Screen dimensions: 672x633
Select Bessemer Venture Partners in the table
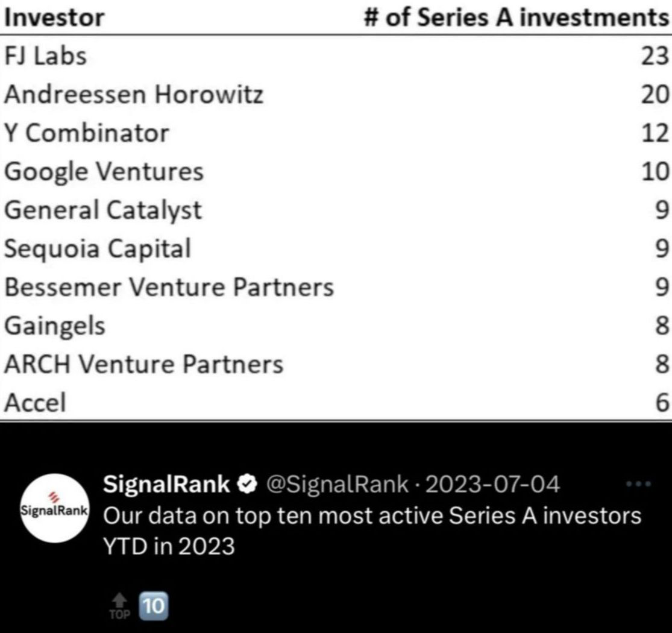point(169,287)
